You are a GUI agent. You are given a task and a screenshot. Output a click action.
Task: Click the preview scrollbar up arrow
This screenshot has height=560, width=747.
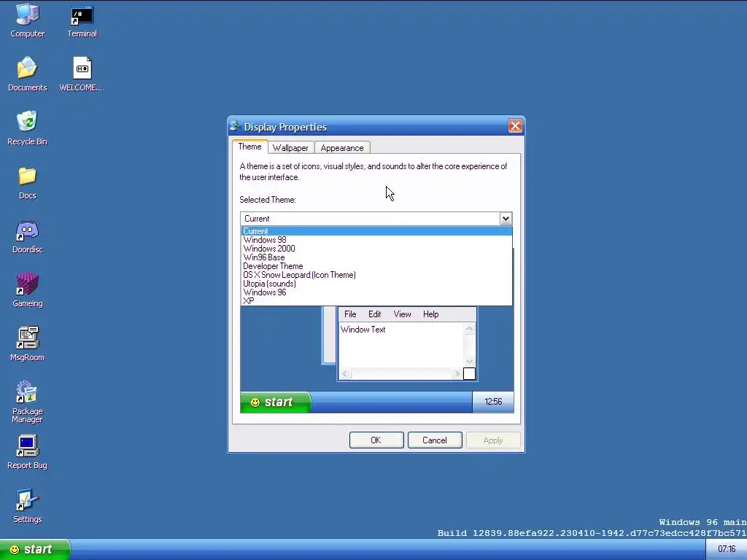pos(469,329)
